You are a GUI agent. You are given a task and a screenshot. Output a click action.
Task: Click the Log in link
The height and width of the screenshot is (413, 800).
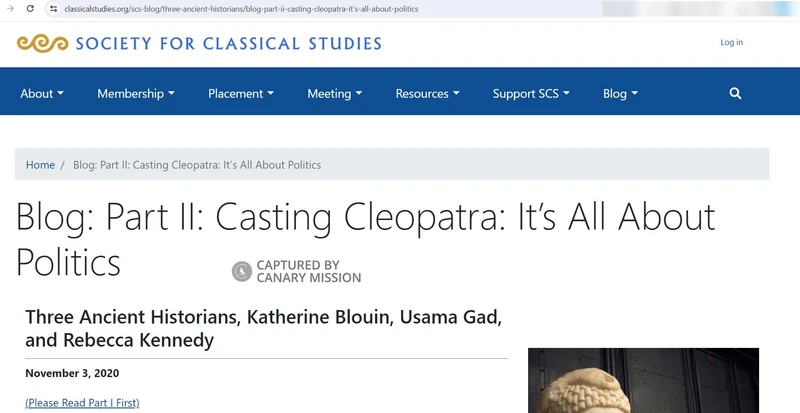(x=731, y=42)
